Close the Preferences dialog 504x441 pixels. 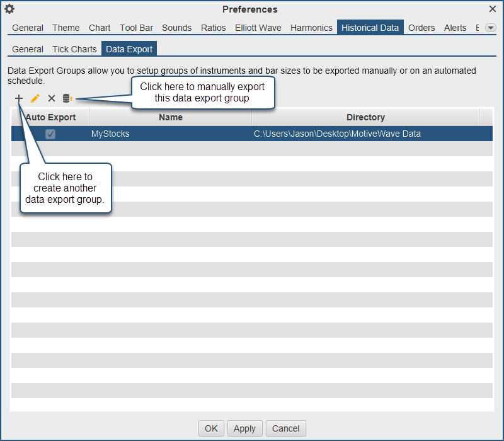click(x=493, y=9)
